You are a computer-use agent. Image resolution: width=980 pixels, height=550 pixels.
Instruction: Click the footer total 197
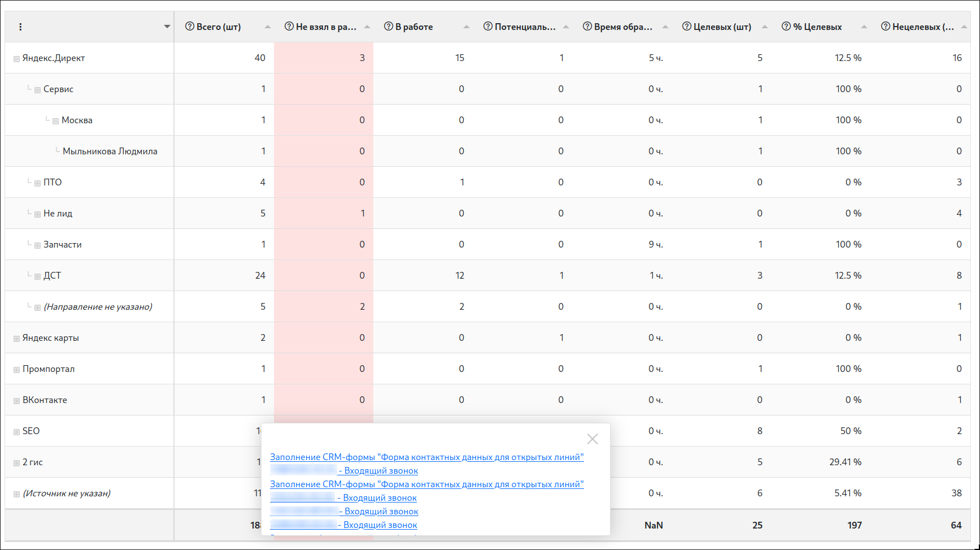855,525
